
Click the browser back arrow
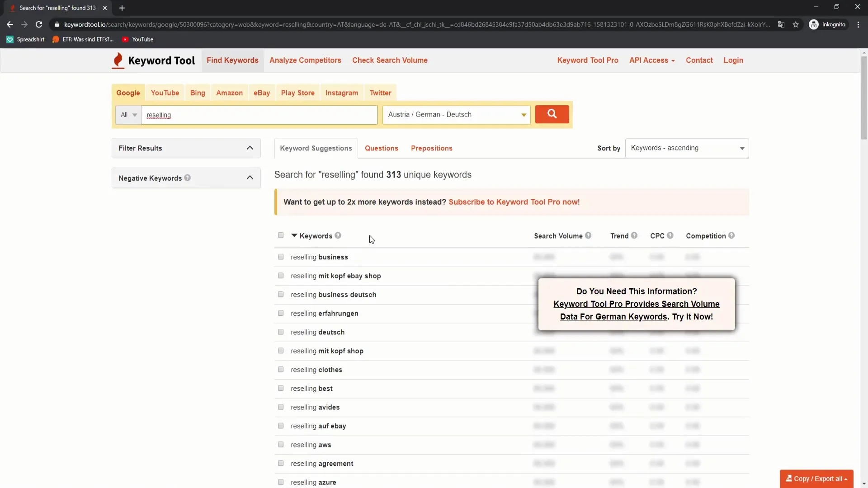pos(10,24)
